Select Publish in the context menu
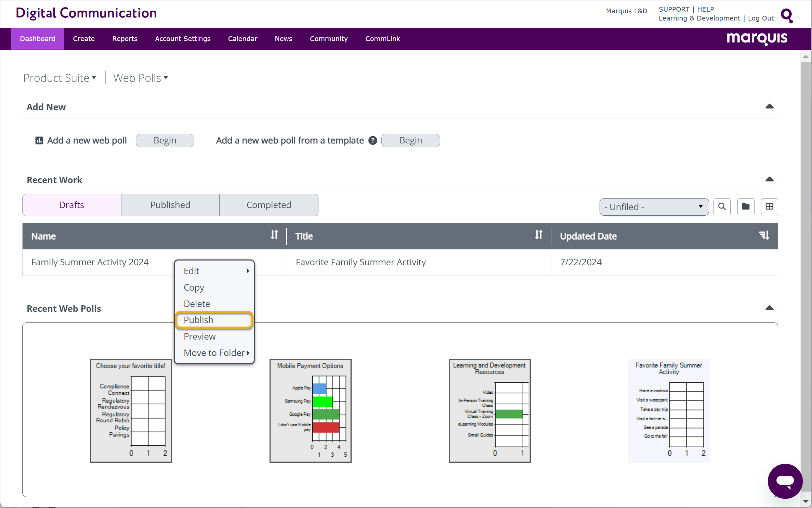812x508 pixels. coord(214,320)
